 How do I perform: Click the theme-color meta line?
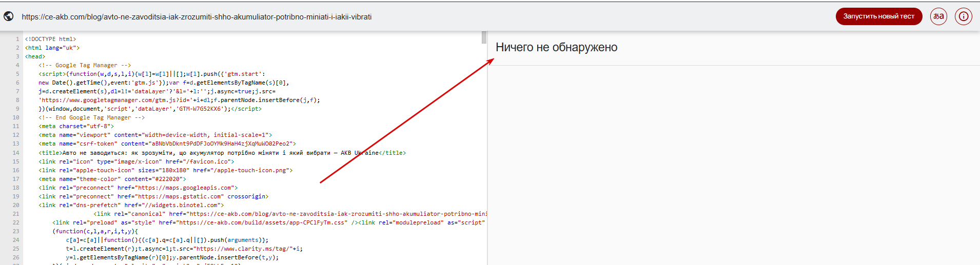pyautogui.click(x=112, y=179)
